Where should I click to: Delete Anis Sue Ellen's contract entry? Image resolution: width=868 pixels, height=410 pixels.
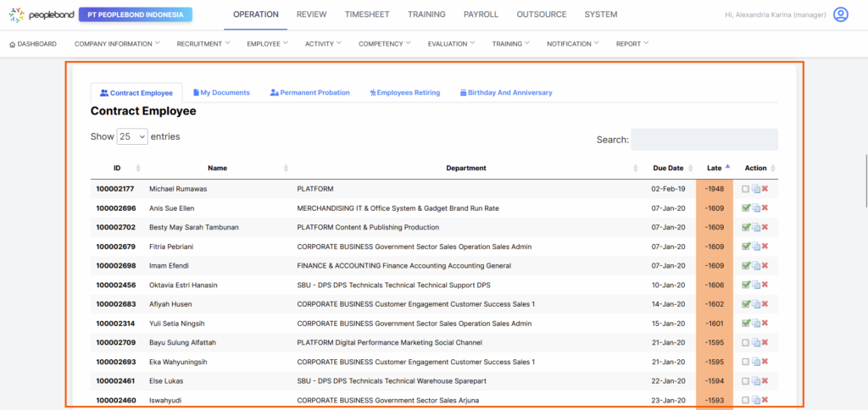[765, 208]
